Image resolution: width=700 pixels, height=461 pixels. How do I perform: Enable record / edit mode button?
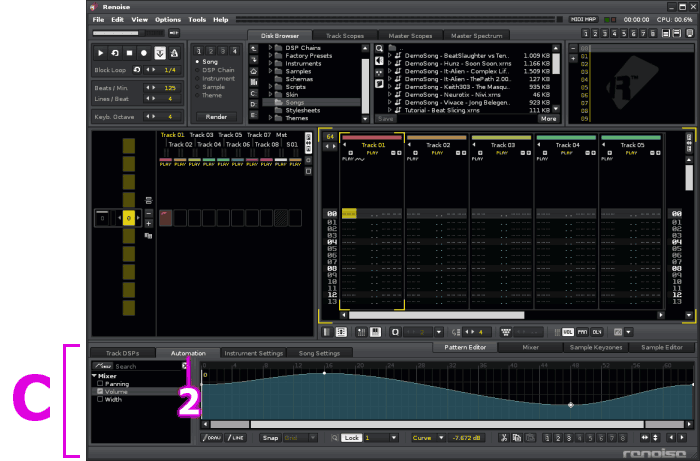pos(144,53)
